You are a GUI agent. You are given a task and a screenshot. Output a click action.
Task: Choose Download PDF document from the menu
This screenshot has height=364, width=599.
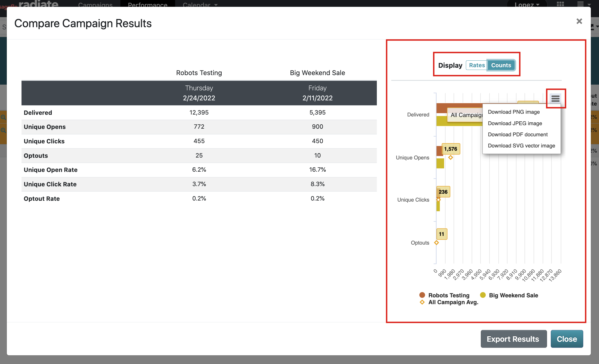point(518,134)
